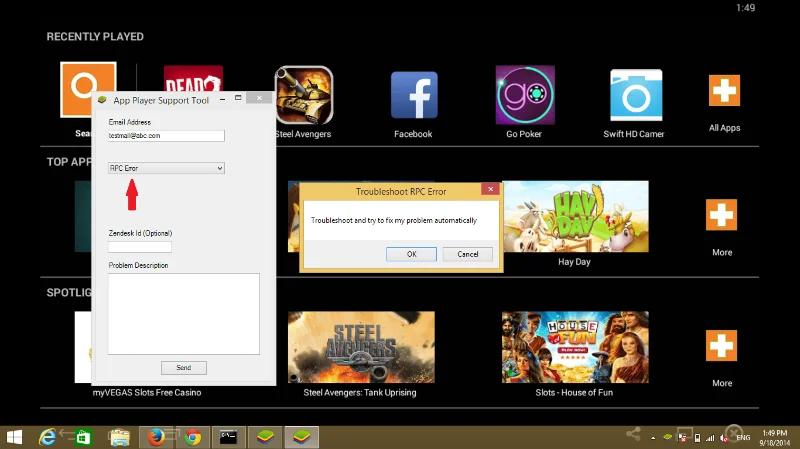Click the taskbar clock showing 1:49 PM
The image size is (800, 449).
pyautogui.click(x=774, y=438)
